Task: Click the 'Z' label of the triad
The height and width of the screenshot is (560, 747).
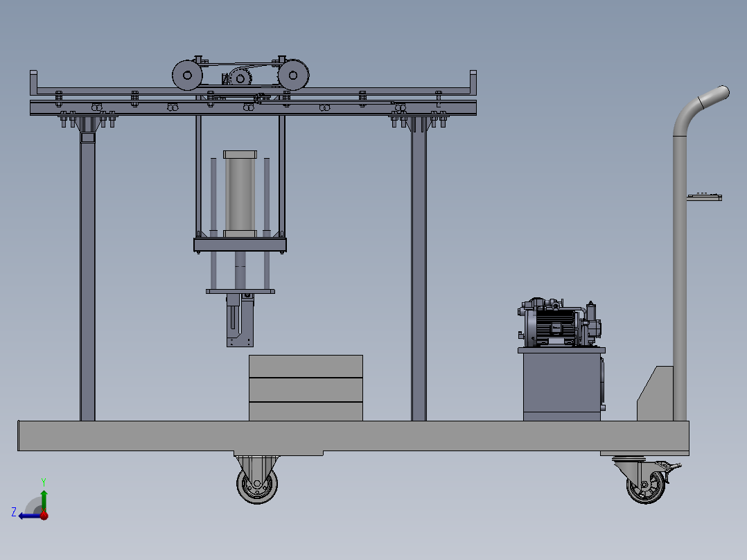Action: [x=14, y=512]
